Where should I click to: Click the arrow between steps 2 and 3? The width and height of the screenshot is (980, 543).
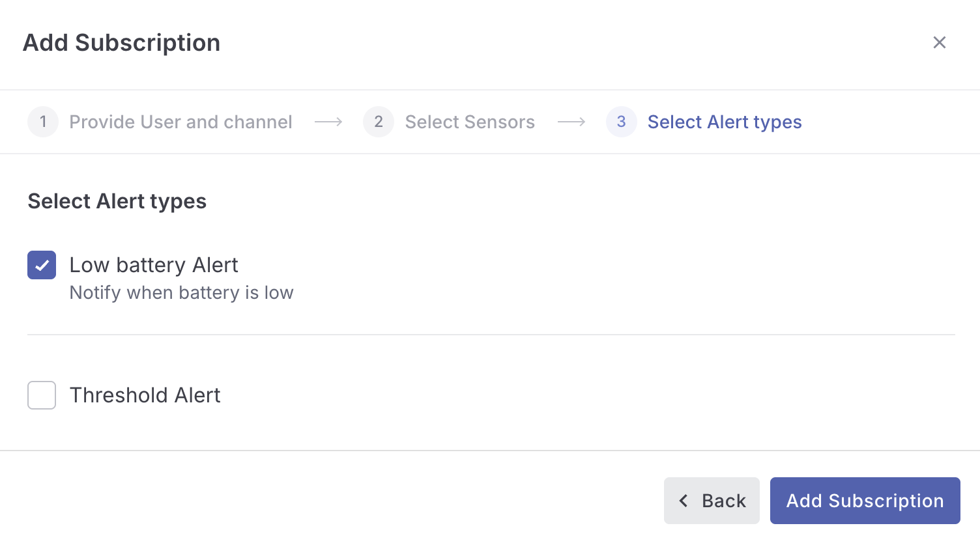tap(571, 122)
